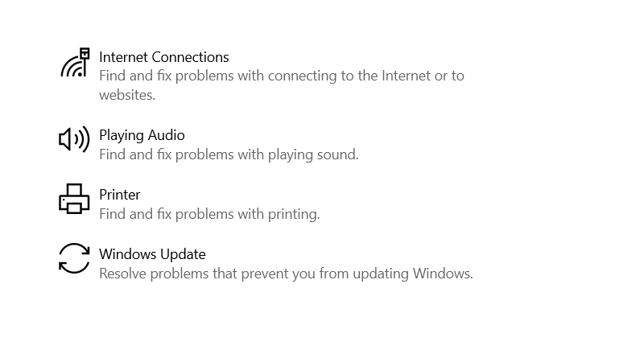Click the Playing Audio speaker icon
The width and height of the screenshot is (644, 354).
tap(74, 139)
